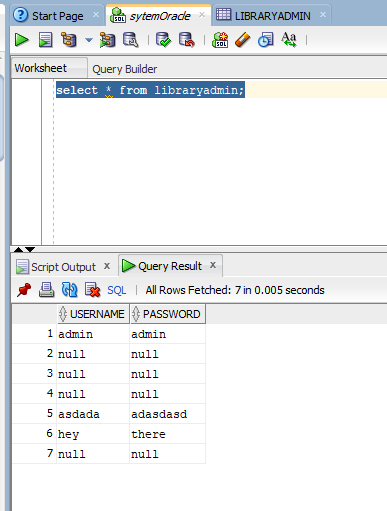387x511 pixels.
Task: Sort by the PASSWORD column header
Action: tap(168, 314)
